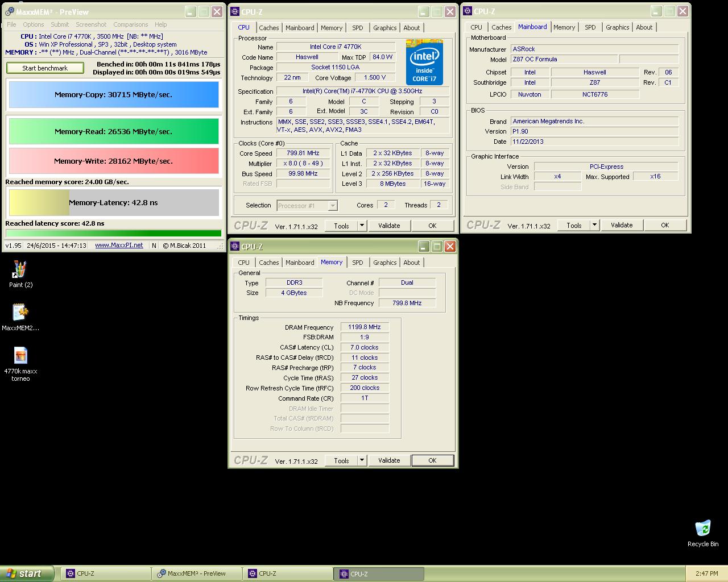Start benchmark in MaxxMEM
Viewport: 728px width, 582px height.
tap(45, 68)
